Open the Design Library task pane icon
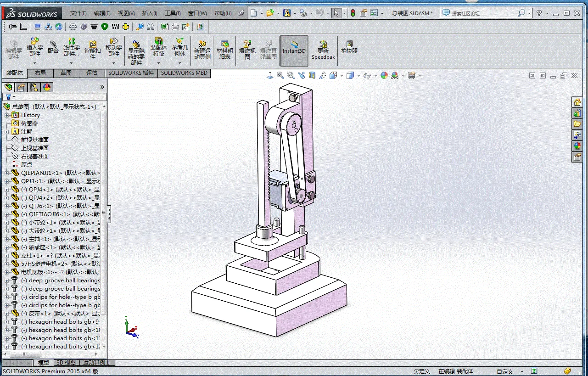588x376 pixels. coord(577,113)
